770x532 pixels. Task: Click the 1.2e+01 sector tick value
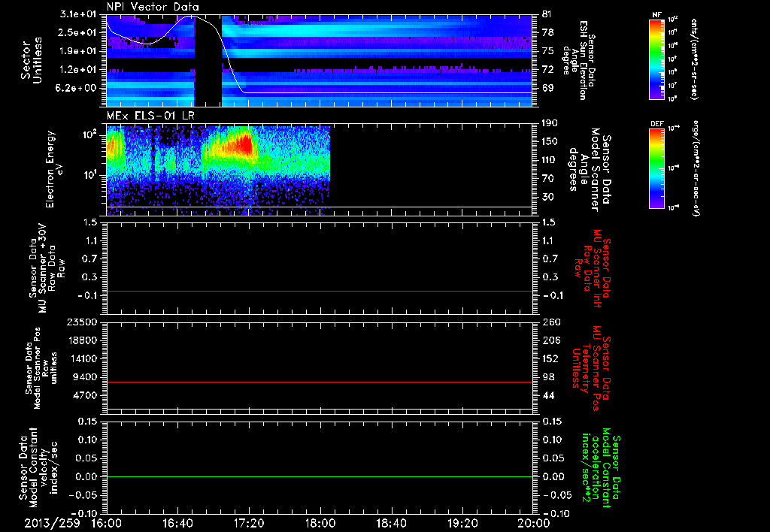[x=77, y=70]
